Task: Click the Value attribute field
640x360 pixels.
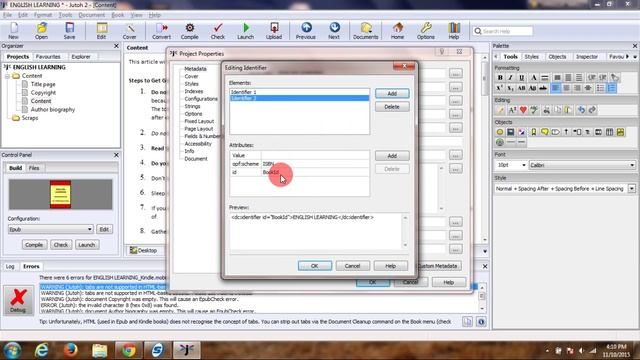Action: [315, 156]
